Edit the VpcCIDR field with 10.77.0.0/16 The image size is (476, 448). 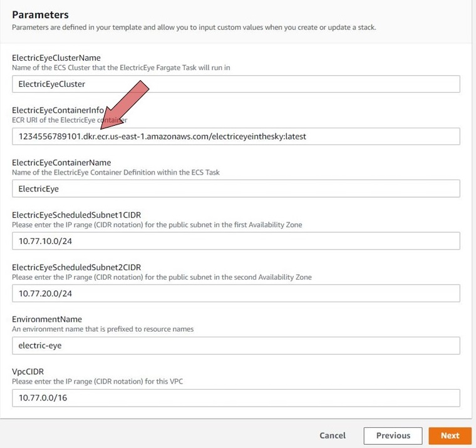(236, 398)
